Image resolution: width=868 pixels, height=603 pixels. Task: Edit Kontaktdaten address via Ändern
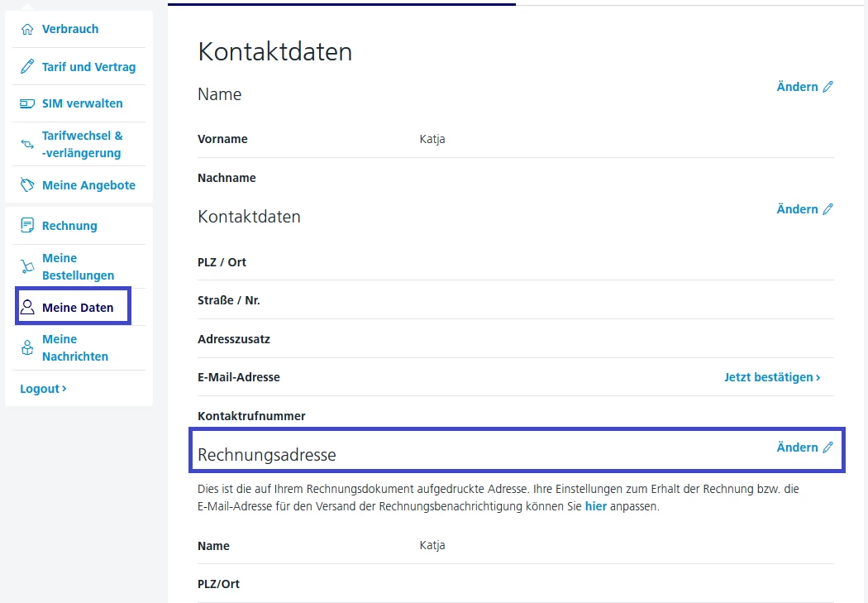[x=797, y=209]
